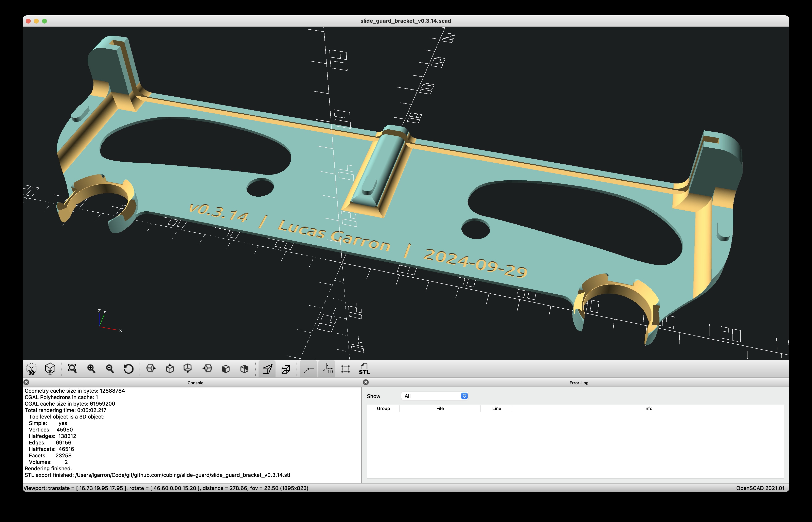Click the Volumes 2 console line
This screenshot has height=522, width=812.
click(x=48, y=462)
